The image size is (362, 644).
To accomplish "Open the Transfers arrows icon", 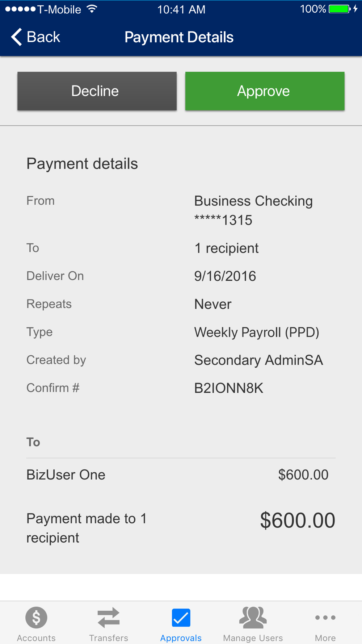I will (x=109, y=617).
